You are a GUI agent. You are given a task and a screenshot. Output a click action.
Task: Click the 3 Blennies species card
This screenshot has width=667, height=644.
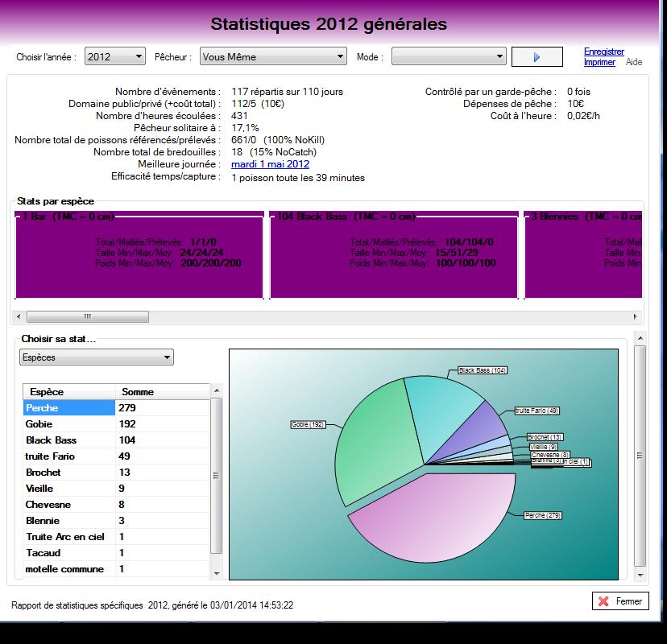(582, 255)
